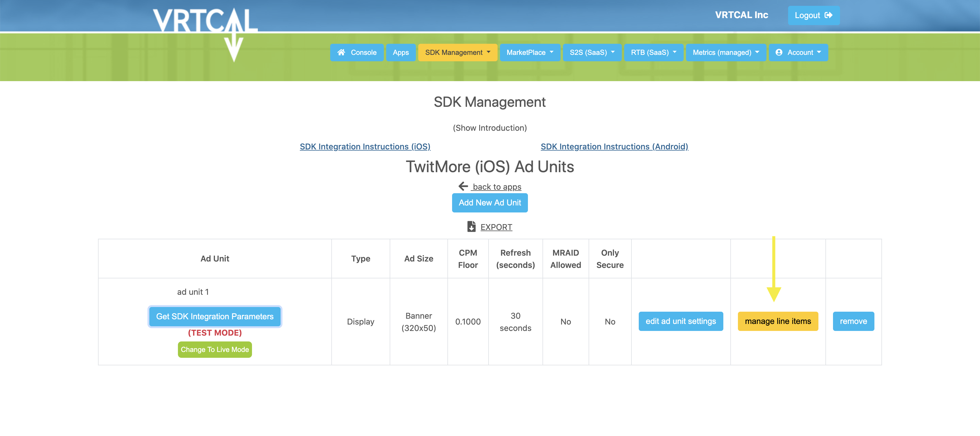Click the 'Only Secure' column header

610,259
